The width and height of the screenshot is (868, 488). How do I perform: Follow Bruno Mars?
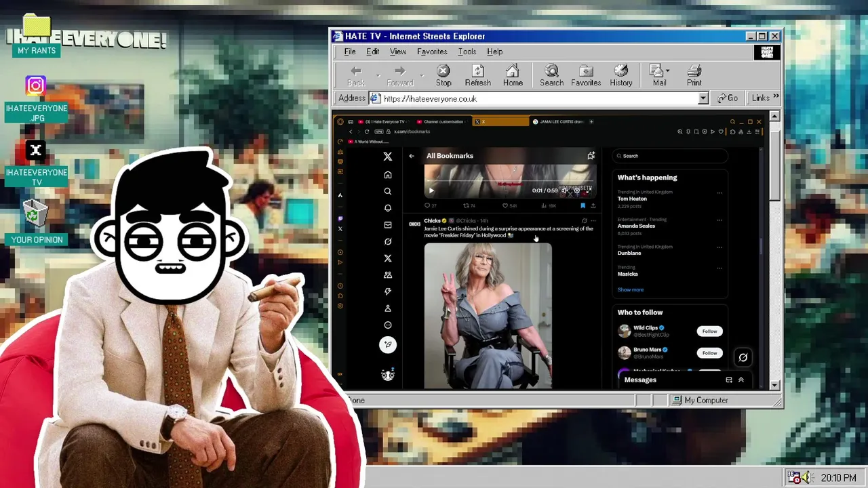(709, 353)
